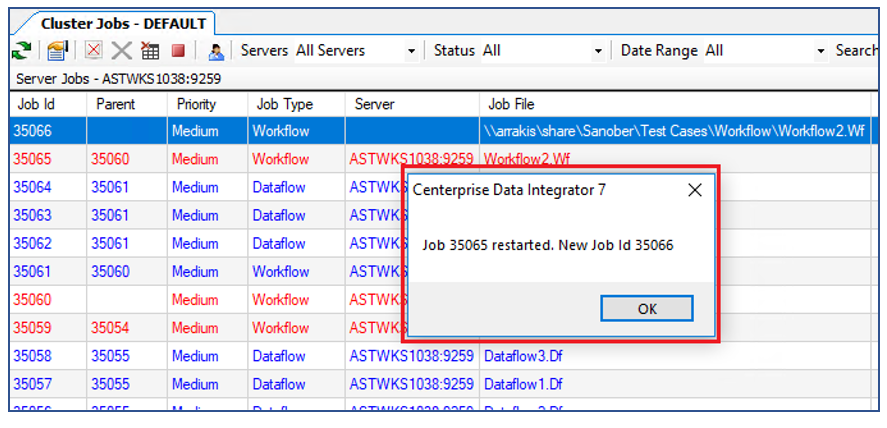Click the green refresh jobs icon
The image size is (887, 428).
click(x=20, y=51)
